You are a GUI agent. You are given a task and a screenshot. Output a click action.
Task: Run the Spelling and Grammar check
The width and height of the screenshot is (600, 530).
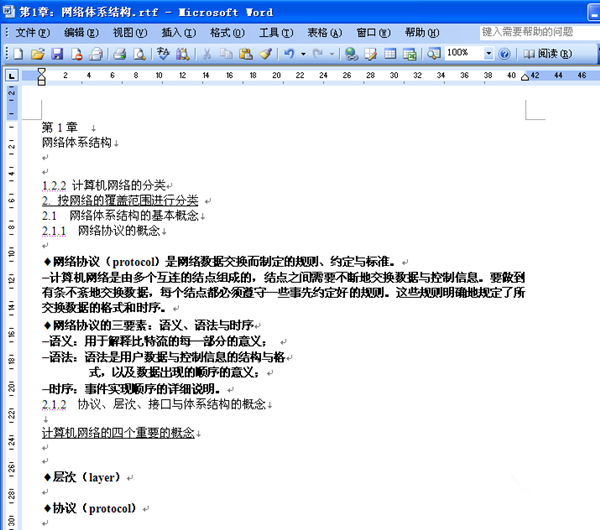(x=163, y=54)
